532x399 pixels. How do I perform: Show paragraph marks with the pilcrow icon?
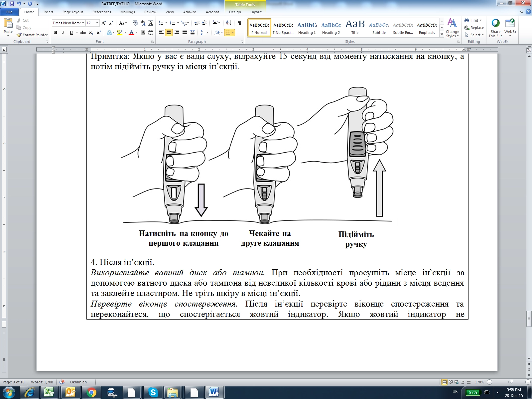click(x=239, y=23)
